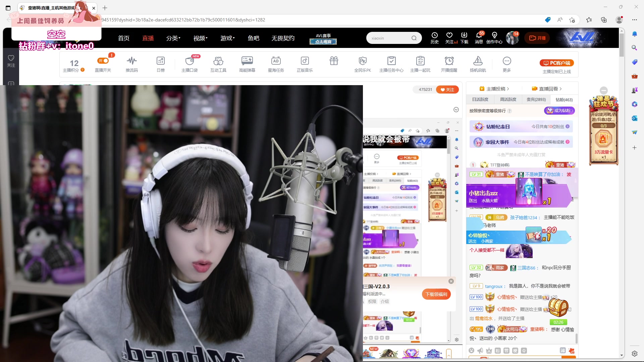Open the 分类 dropdown menu
The height and width of the screenshot is (362, 644).
pos(173,38)
